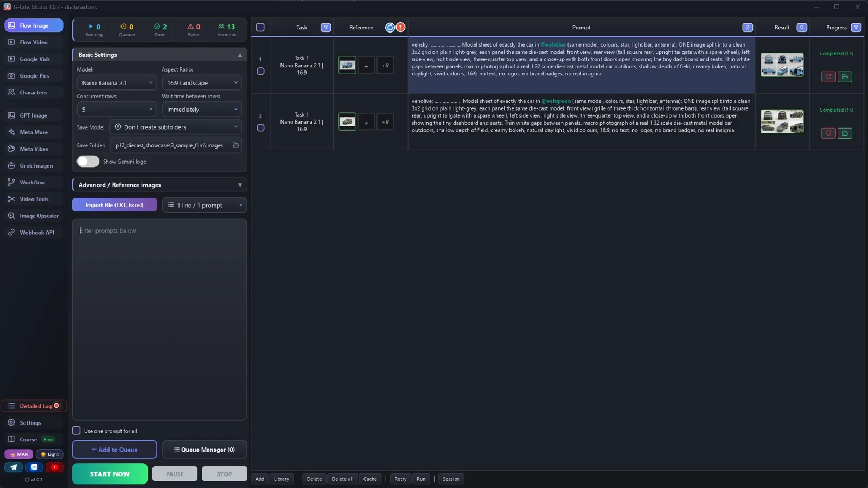The image size is (868, 488).
Task: Click the refresh icon in Reference header
Action: [390, 28]
